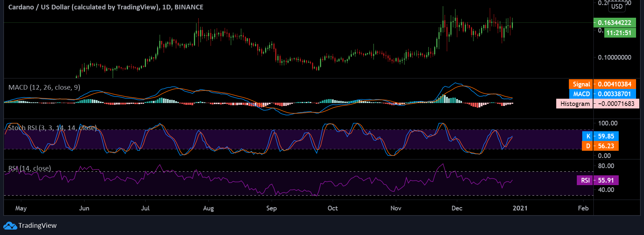Click the MACD value 0.00338701

[615, 94]
